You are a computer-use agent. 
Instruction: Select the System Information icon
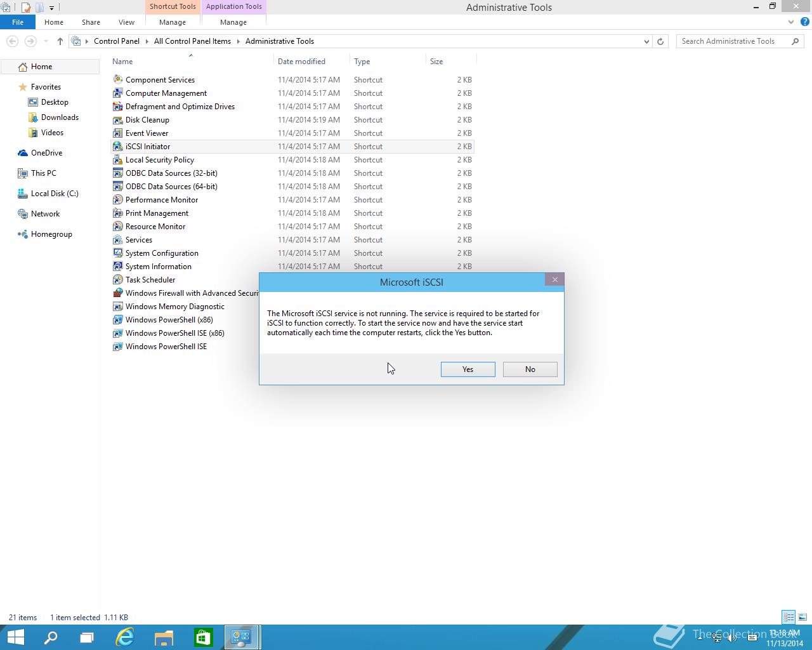[x=117, y=266]
